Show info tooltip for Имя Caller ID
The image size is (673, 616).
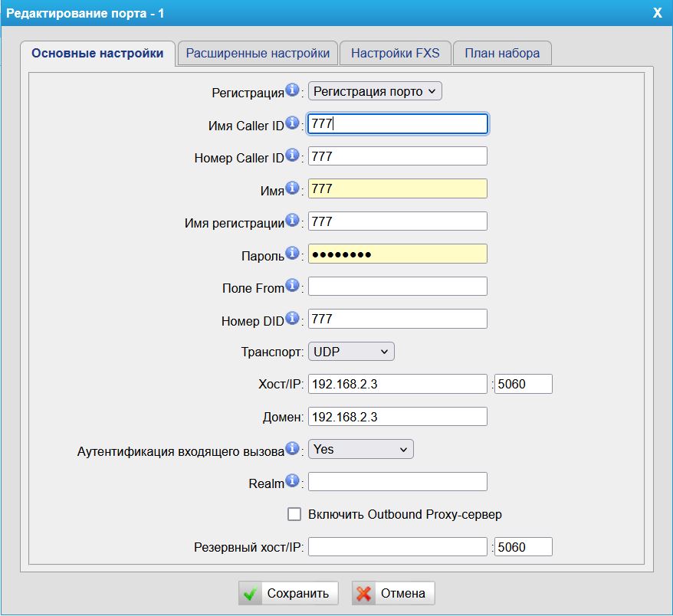[x=292, y=123]
